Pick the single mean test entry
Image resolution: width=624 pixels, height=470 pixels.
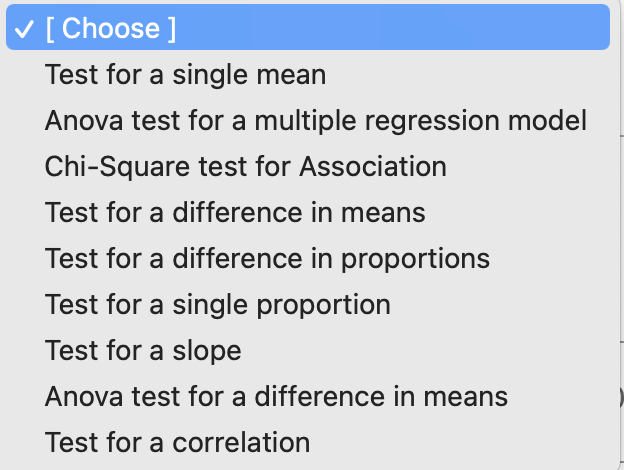[x=185, y=75]
